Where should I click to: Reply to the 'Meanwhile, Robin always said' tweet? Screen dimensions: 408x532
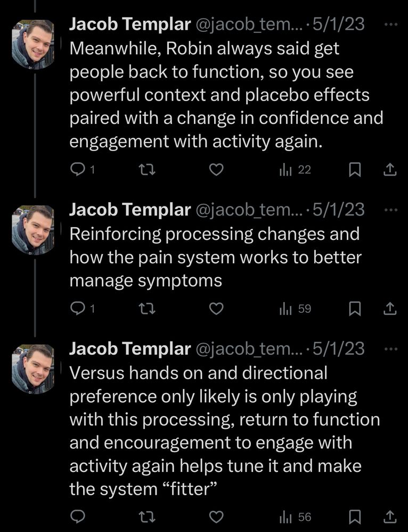(x=78, y=170)
